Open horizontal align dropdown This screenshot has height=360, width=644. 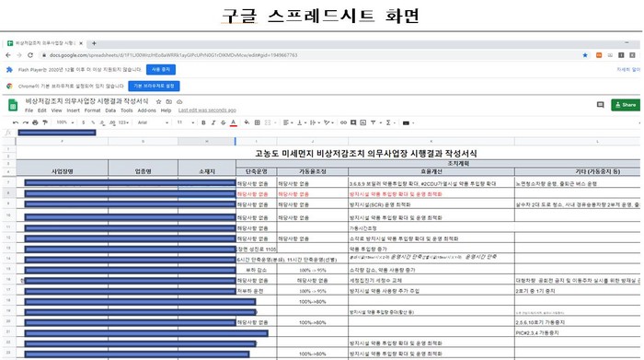tap(288, 122)
